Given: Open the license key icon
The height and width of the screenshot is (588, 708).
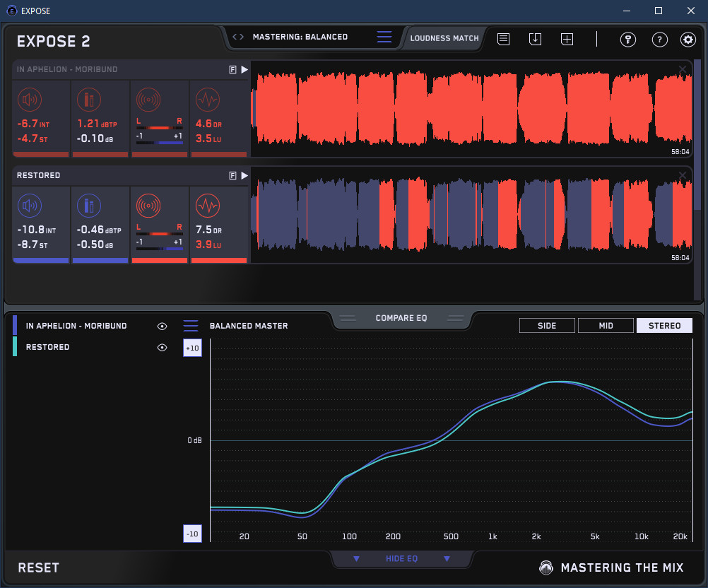Looking at the screenshot, I should pos(627,40).
